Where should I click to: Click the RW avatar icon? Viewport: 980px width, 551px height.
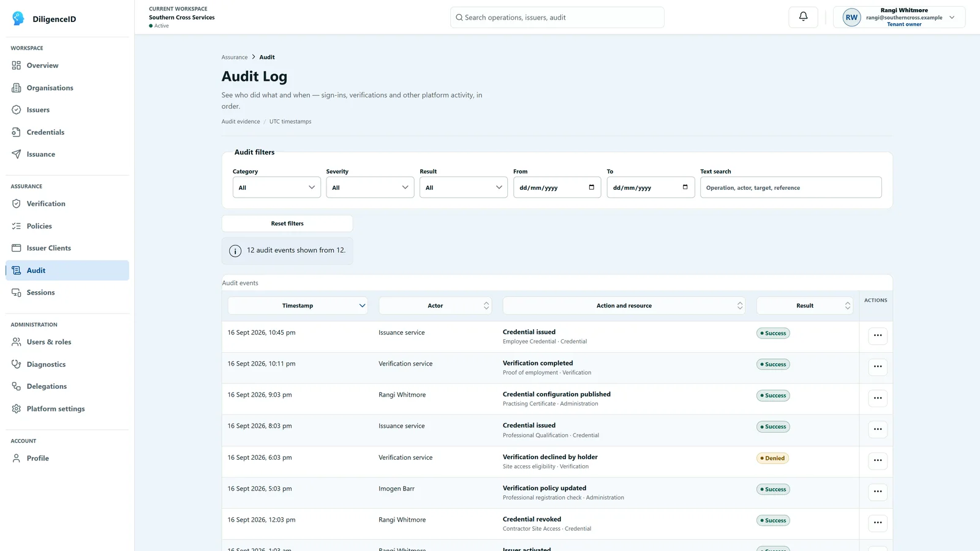click(851, 17)
